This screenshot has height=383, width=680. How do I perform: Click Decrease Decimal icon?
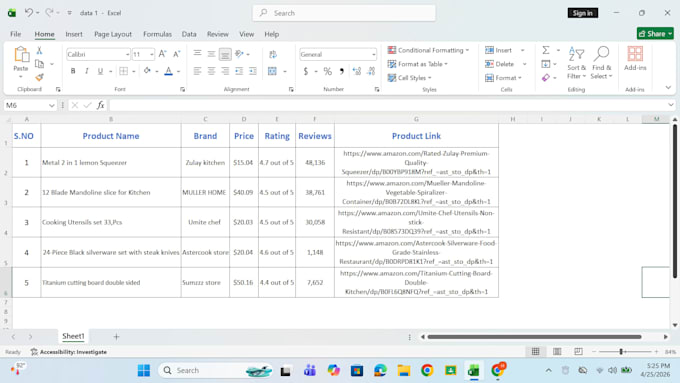[x=371, y=71]
